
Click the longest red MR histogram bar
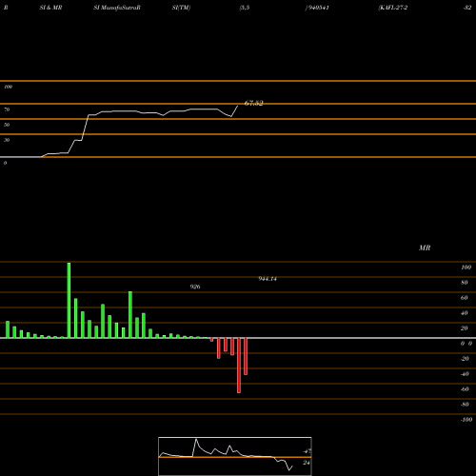tap(239, 366)
